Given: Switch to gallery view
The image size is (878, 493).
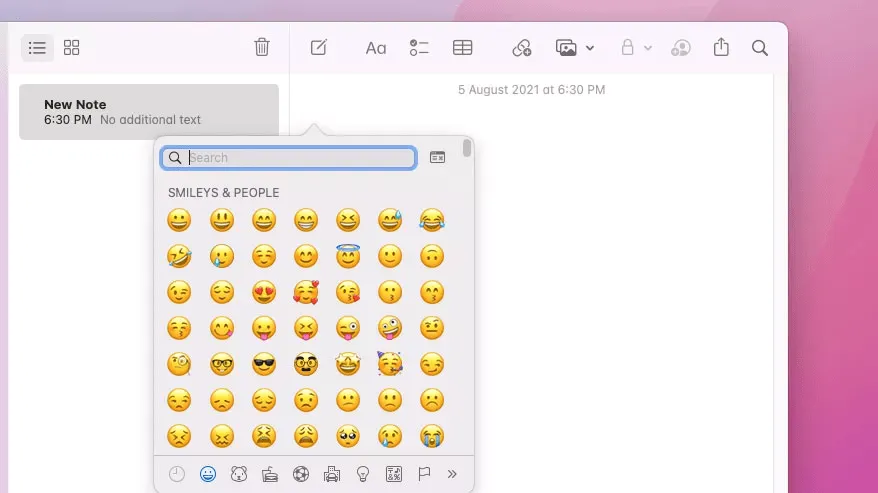Looking at the screenshot, I should pos(71,47).
